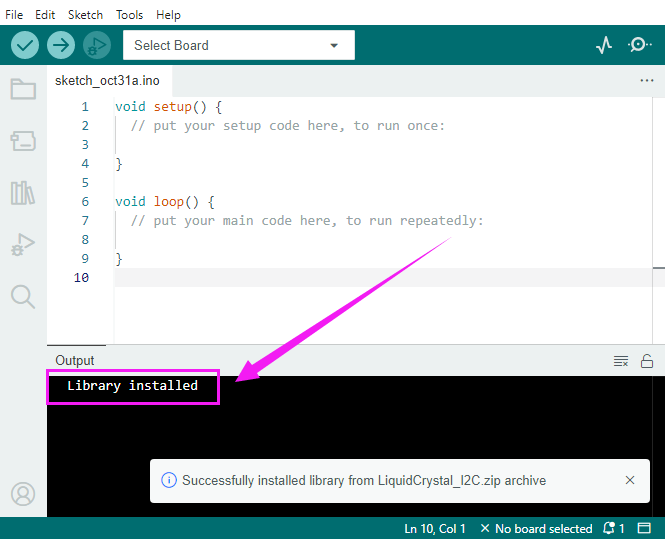This screenshot has height=539, width=665.
Task: Open the Serial Plotter
Action: coord(604,45)
